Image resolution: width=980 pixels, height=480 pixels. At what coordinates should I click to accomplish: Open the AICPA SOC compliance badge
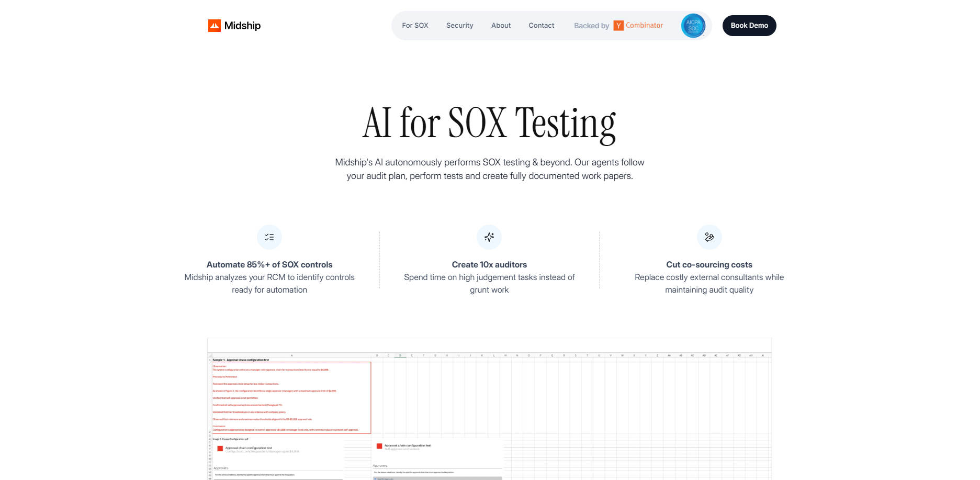pos(693,26)
